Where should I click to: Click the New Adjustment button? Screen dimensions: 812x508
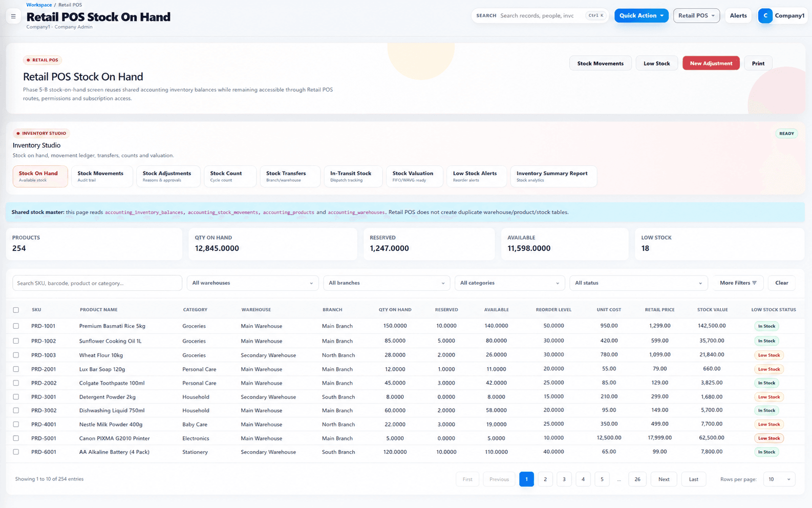click(x=711, y=63)
